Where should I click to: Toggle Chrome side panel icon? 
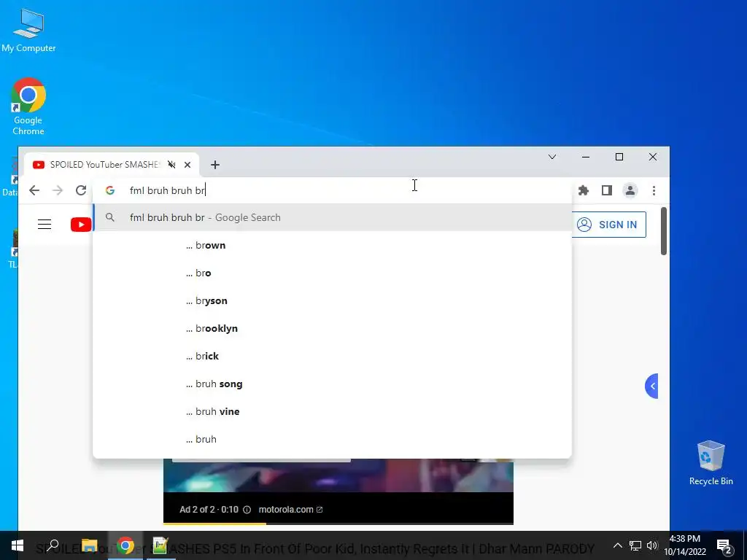(606, 190)
